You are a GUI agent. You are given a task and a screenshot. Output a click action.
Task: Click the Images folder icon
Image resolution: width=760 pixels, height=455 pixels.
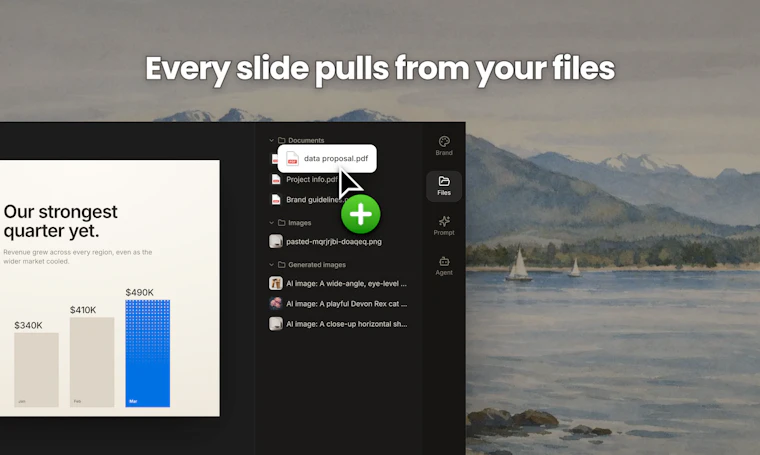pyautogui.click(x=282, y=223)
